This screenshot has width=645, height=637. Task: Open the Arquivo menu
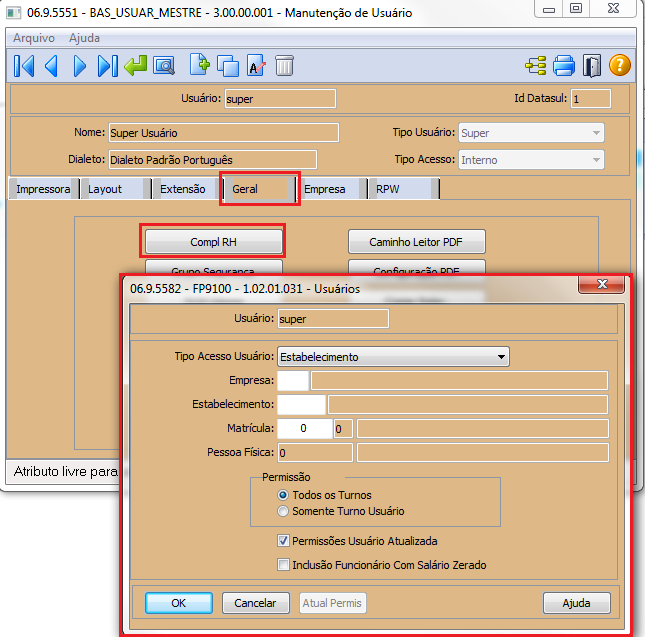(34, 38)
